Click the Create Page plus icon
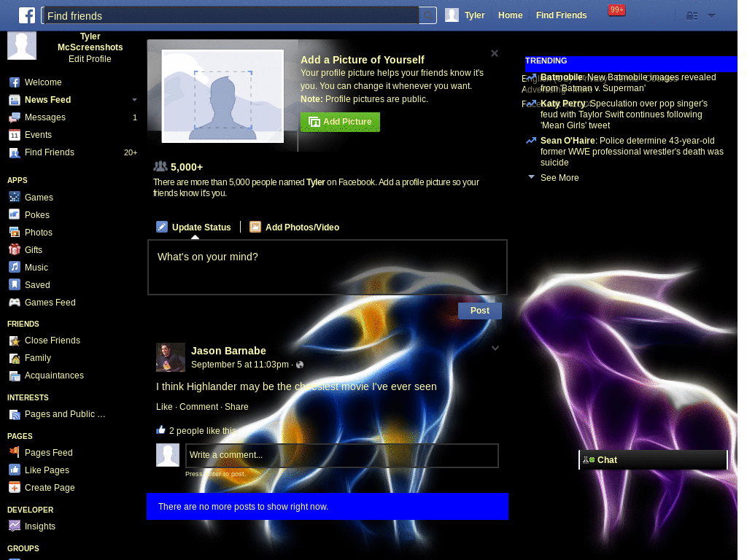Image resolution: width=747 pixels, height=560 pixels. pos(15,488)
